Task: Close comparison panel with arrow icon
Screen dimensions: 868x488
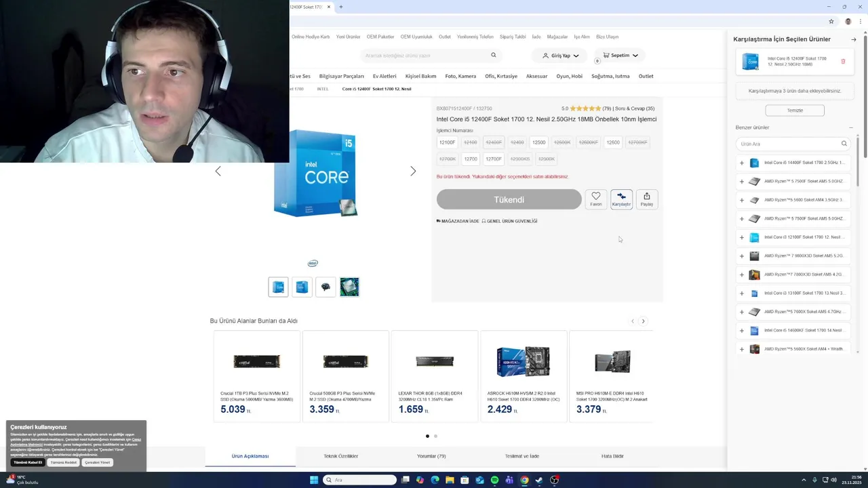Action: point(854,39)
